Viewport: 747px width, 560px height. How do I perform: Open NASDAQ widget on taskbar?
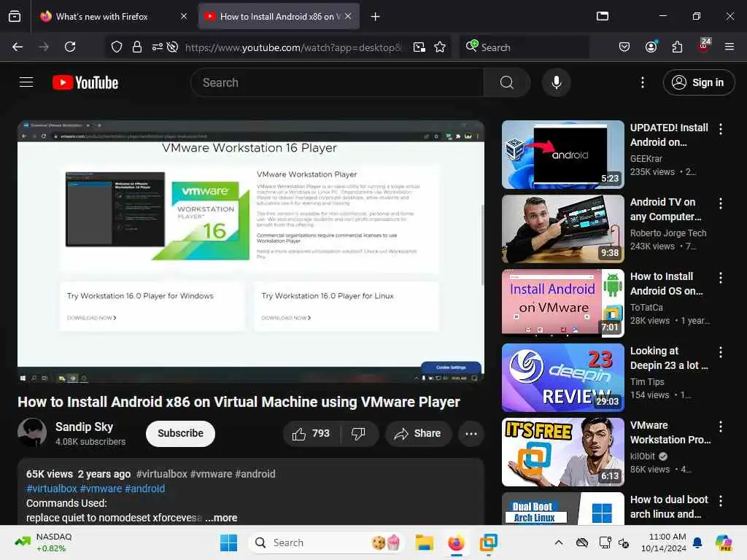pos(44,542)
